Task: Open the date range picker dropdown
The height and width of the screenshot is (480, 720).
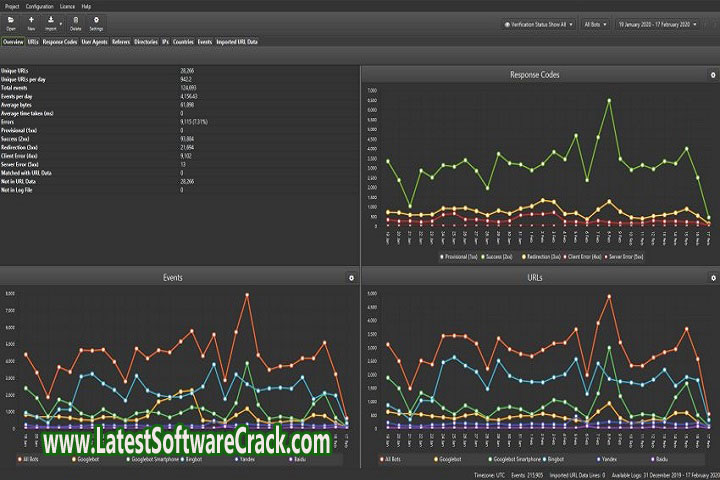Action: pyautogui.click(x=664, y=22)
